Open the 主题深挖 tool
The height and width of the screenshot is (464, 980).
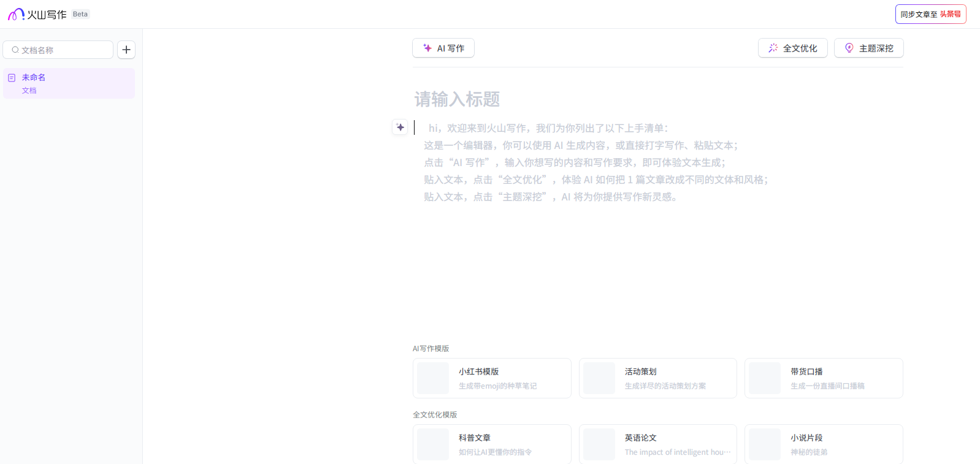pyautogui.click(x=868, y=48)
